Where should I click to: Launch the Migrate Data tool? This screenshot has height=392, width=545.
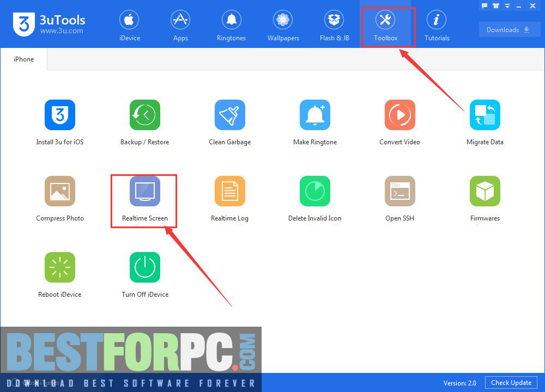click(485, 115)
